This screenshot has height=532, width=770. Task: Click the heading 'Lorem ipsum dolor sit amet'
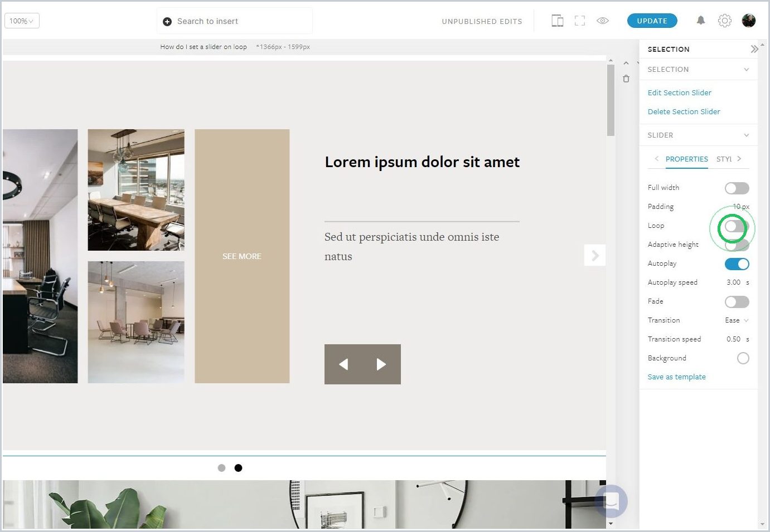click(x=422, y=162)
